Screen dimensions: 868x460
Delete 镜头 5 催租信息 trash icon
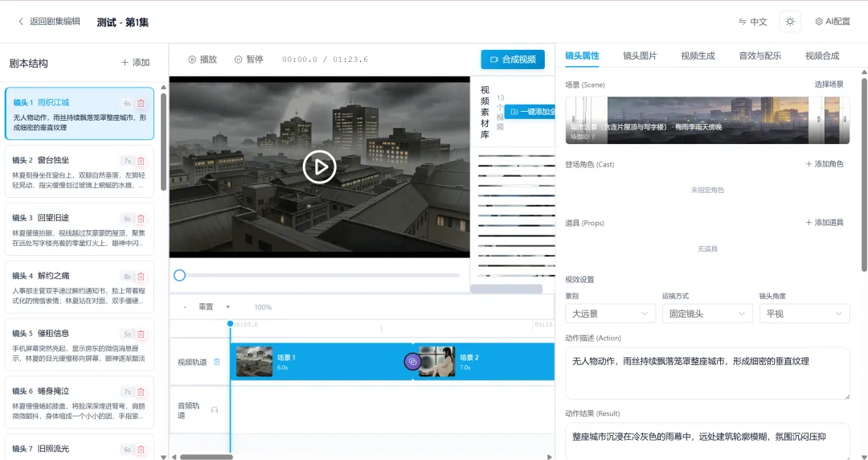coord(141,334)
